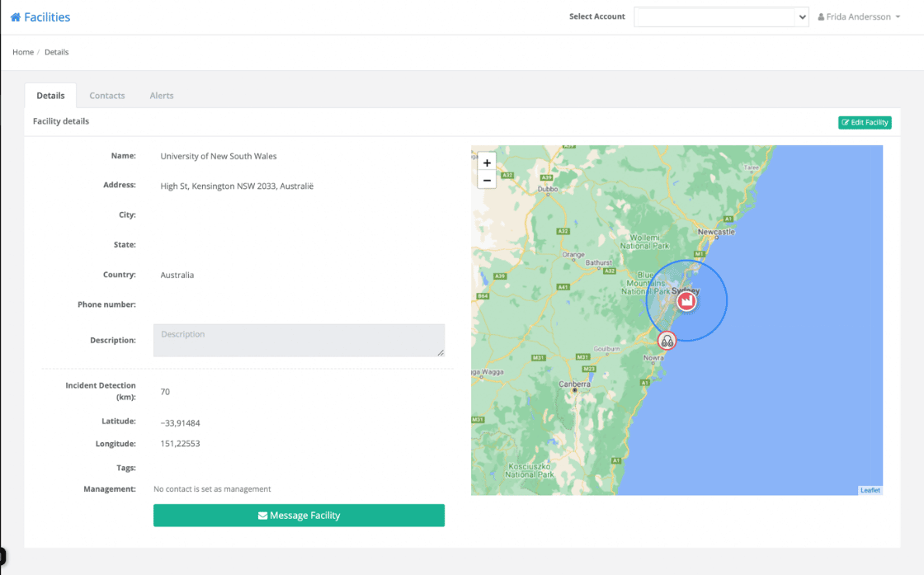This screenshot has width=924, height=575.
Task: Switch to the Contacts tab
Action: point(107,96)
